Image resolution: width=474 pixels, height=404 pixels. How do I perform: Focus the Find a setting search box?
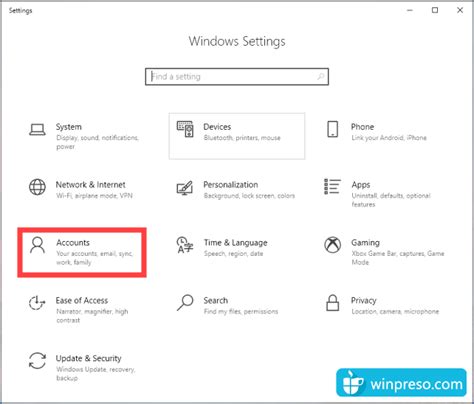click(237, 77)
